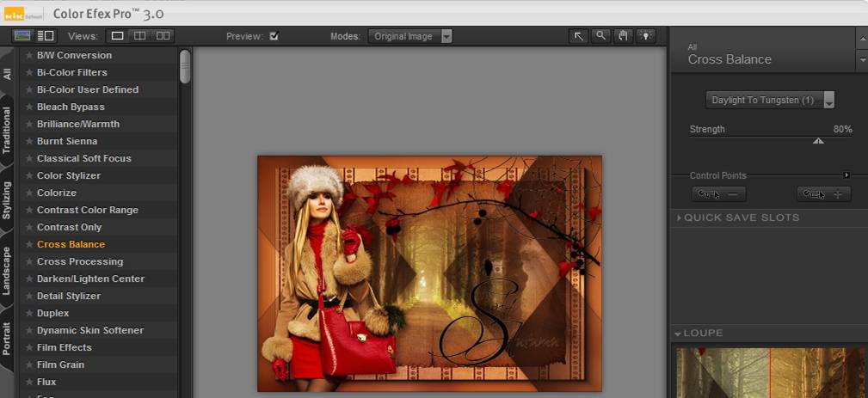Favorite the Bleach Bypass filter star
The height and width of the screenshot is (398, 868).
pyautogui.click(x=29, y=107)
